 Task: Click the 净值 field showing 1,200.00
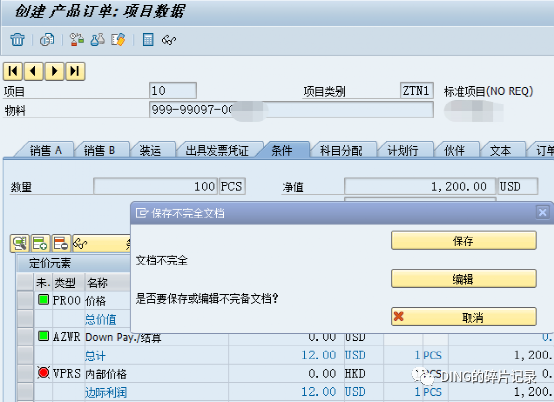[420, 186]
